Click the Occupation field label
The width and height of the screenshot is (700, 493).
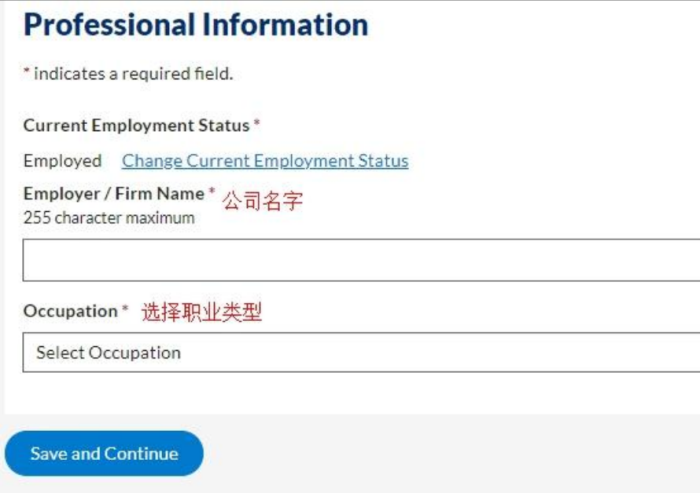pyautogui.click(x=70, y=311)
